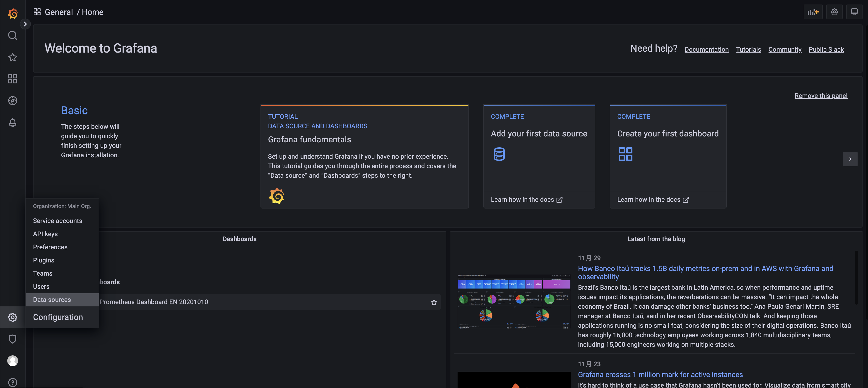Click the Preferences configuration item
Viewport: 868px width, 388px height.
(x=50, y=247)
